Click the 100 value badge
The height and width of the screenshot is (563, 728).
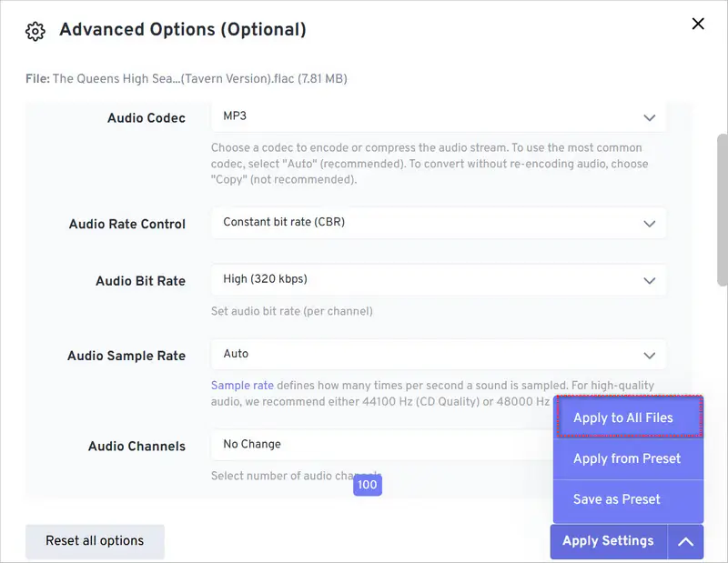[367, 485]
